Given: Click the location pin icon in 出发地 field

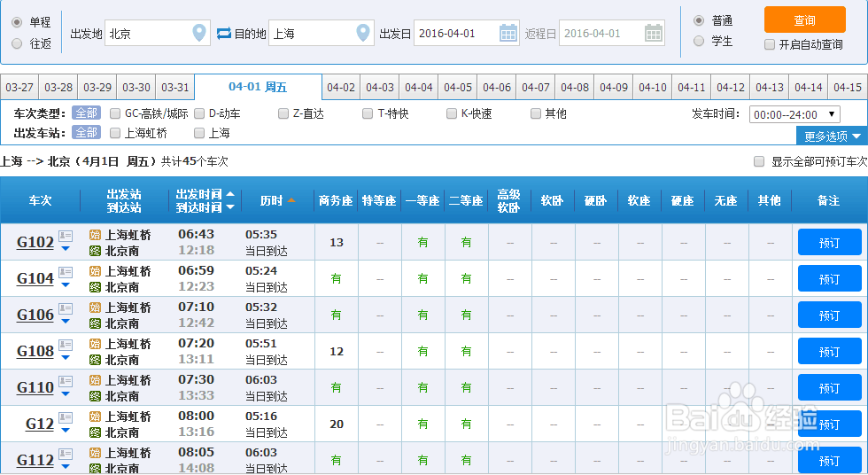Looking at the screenshot, I should [x=198, y=33].
